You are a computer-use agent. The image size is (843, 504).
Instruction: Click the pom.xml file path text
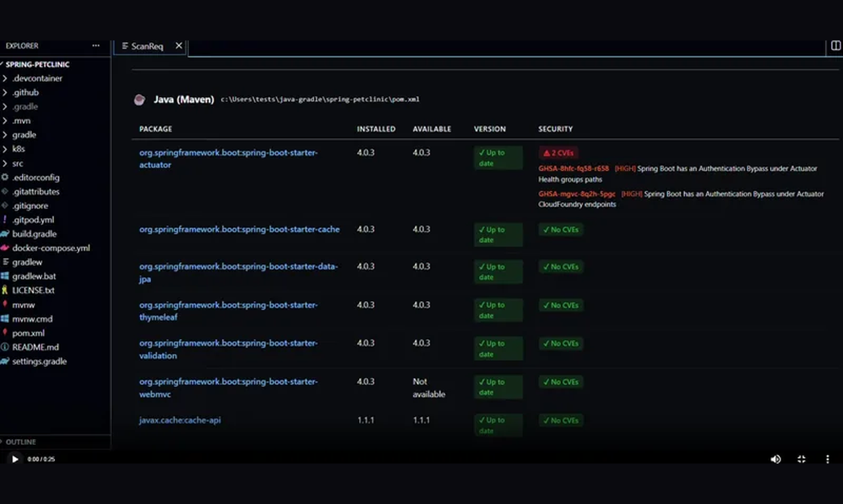320,99
